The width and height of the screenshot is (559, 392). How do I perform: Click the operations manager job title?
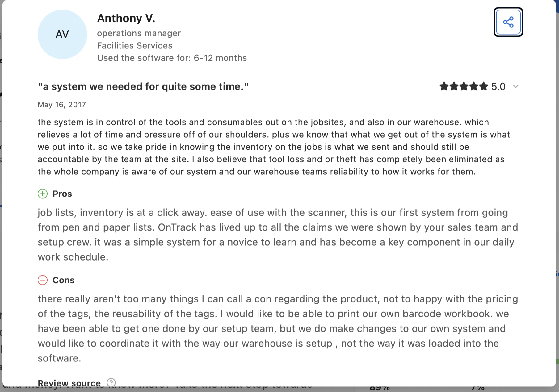point(139,33)
